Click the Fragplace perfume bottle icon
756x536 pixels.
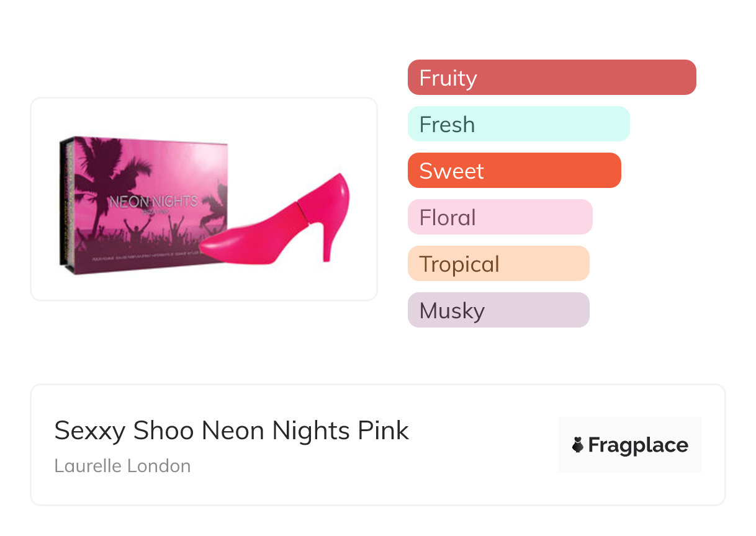578,445
